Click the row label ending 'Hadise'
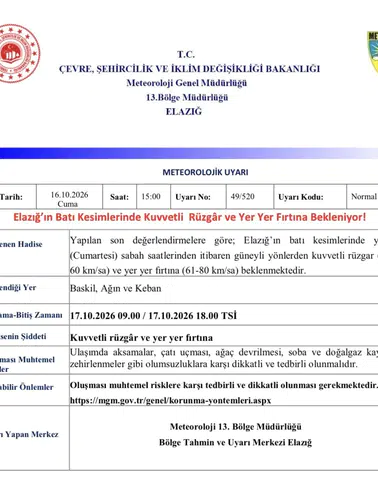The height and width of the screenshot is (480, 378). (21, 244)
